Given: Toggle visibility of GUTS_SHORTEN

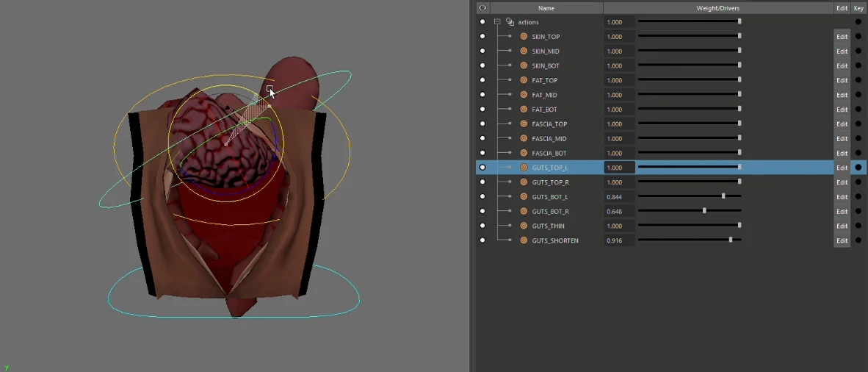Looking at the screenshot, I should [x=482, y=240].
